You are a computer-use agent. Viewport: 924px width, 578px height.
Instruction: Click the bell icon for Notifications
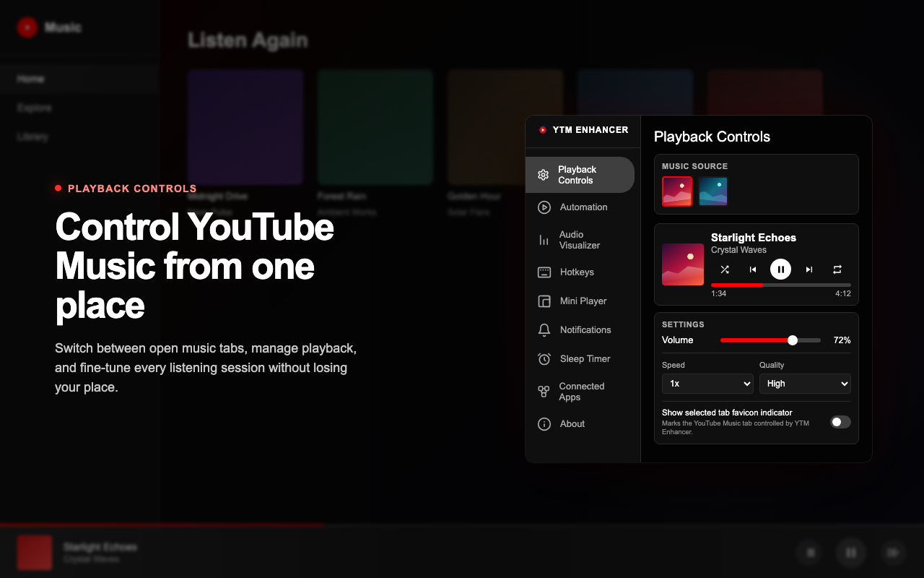pyautogui.click(x=544, y=330)
